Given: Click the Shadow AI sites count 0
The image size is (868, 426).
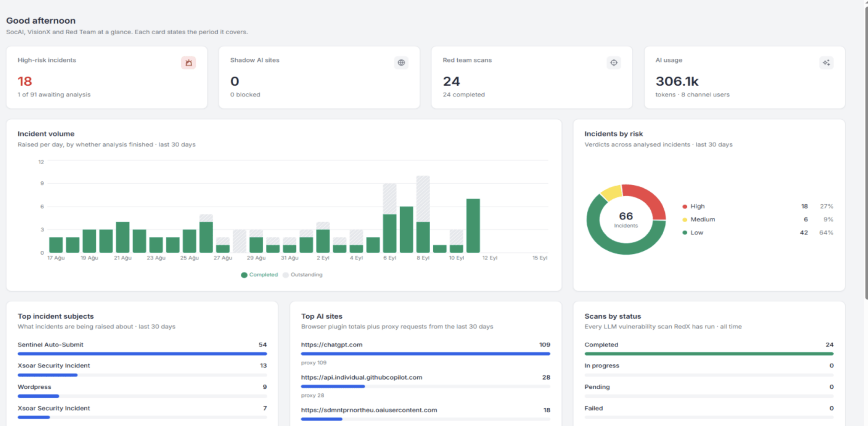Looking at the screenshot, I should click(235, 81).
